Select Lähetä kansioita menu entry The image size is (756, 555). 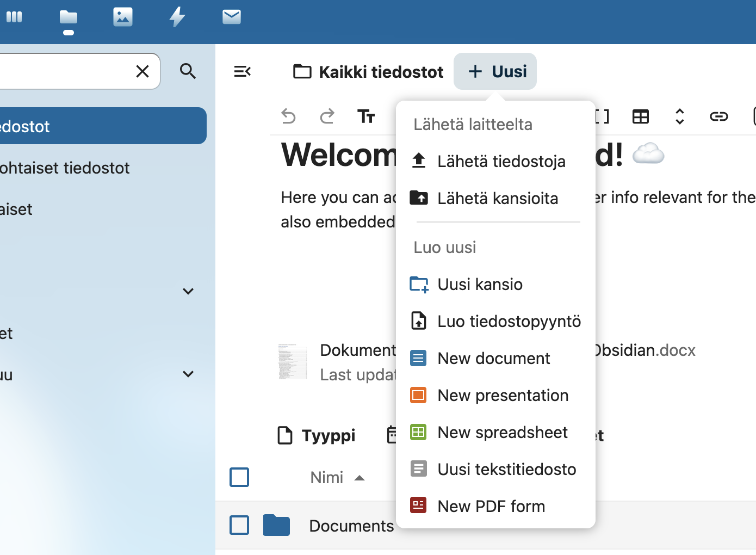tap(496, 199)
